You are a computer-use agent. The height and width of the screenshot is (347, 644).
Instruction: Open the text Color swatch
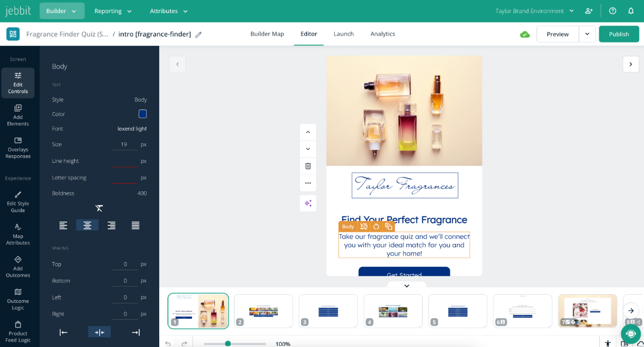[142, 114]
